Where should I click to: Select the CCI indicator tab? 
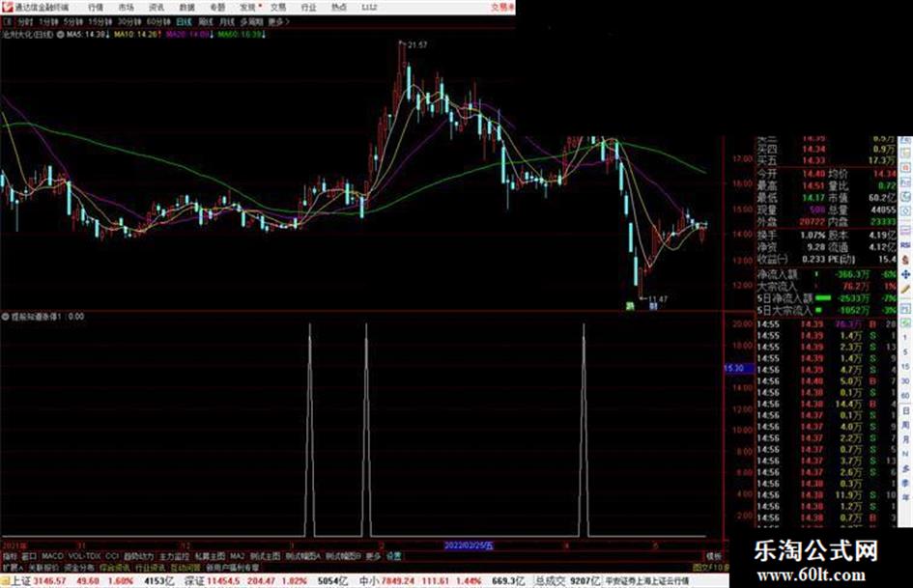point(112,556)
